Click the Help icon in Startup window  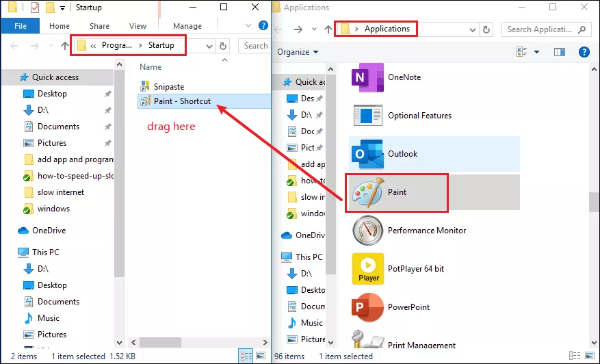(263, 25)
